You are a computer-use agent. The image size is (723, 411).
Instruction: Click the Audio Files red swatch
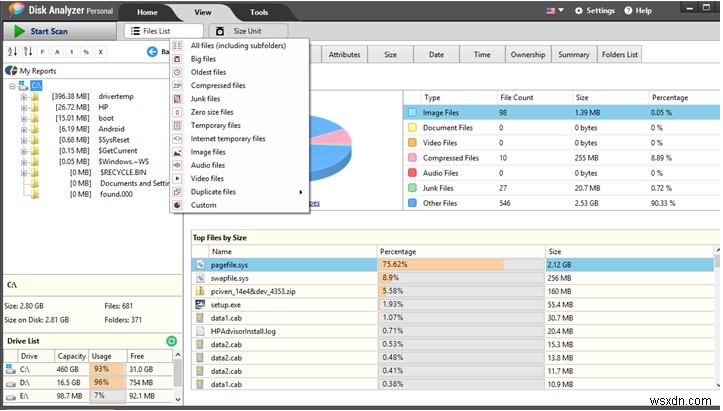point(412,173)
